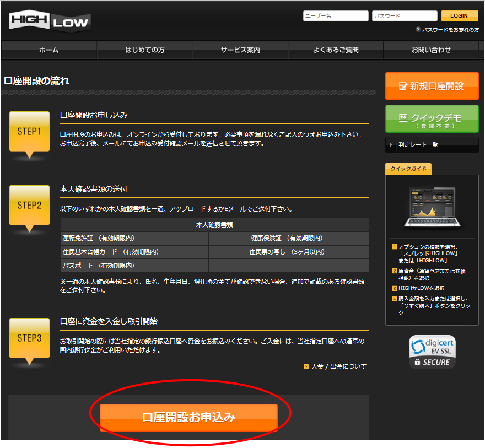Click the question mark icon near password help
Screen dimensions: 485x448
[x=418, y=29]
